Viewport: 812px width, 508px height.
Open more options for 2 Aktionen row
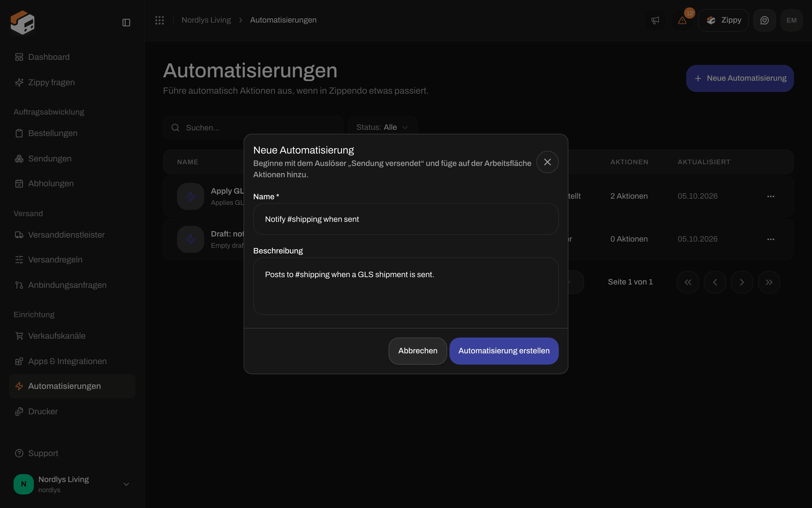tap(771, 196)
